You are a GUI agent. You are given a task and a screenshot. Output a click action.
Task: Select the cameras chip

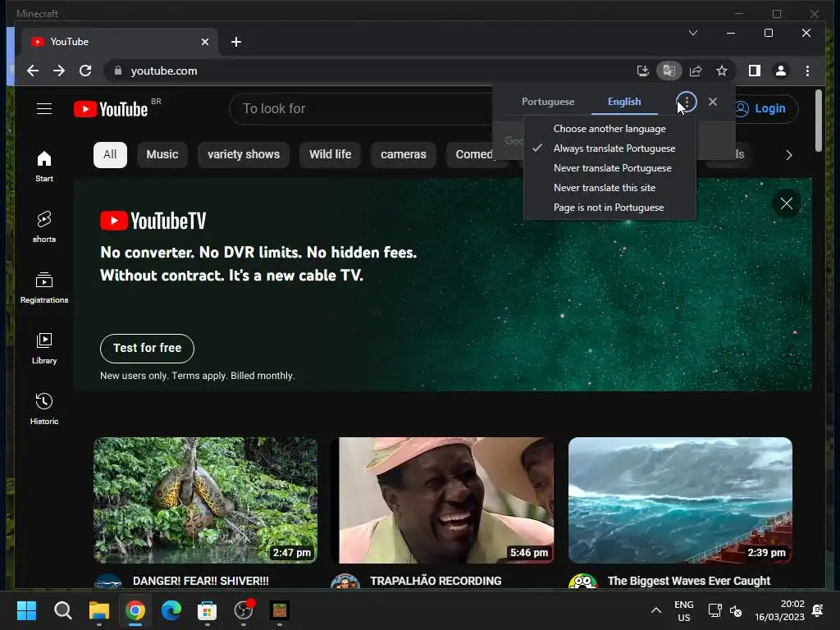pyautogui.click(x=404, y=155)
